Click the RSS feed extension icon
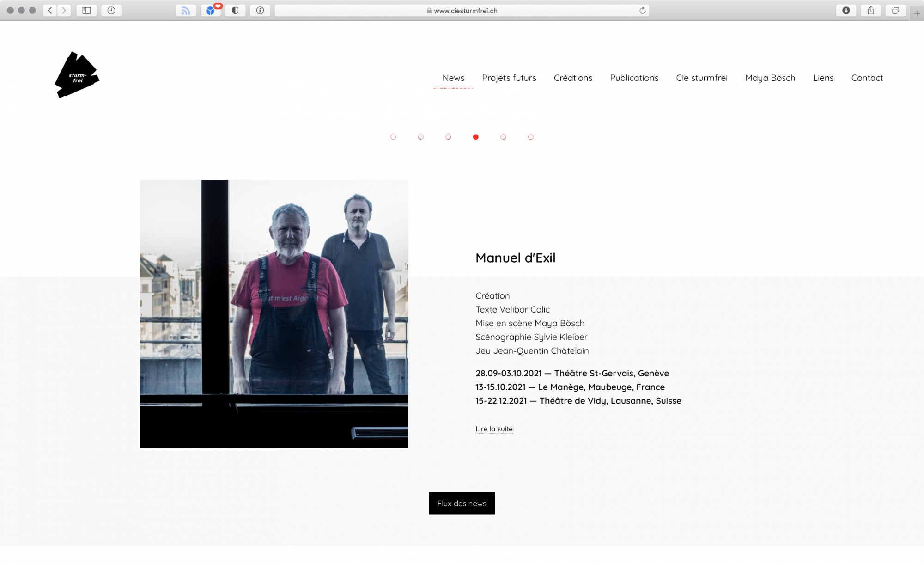This screenshot has height=565, width=924. tap(186, 10)
